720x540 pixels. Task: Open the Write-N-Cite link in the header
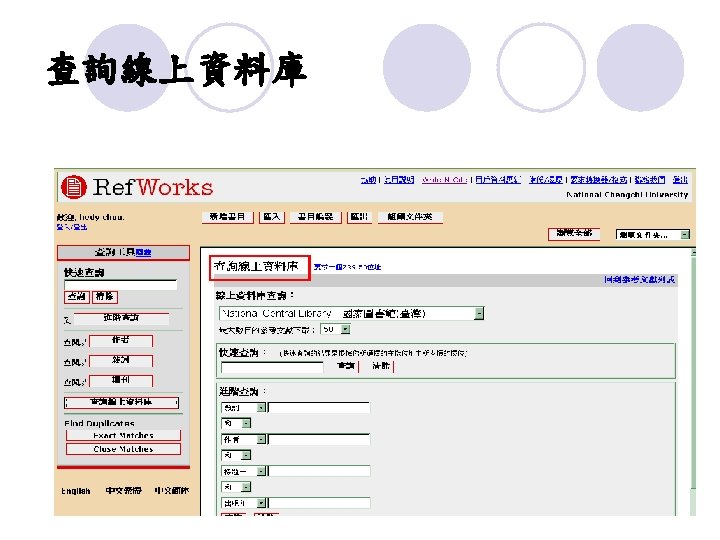point(444,180)
